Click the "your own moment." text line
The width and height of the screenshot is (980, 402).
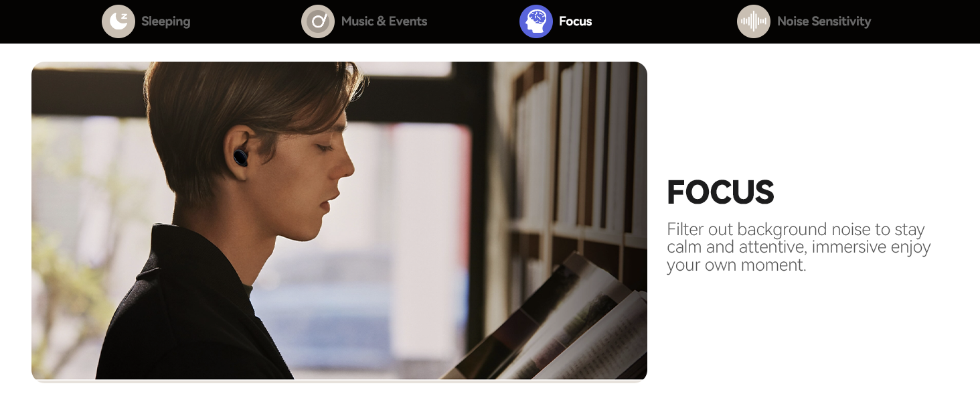pos(736,265)
